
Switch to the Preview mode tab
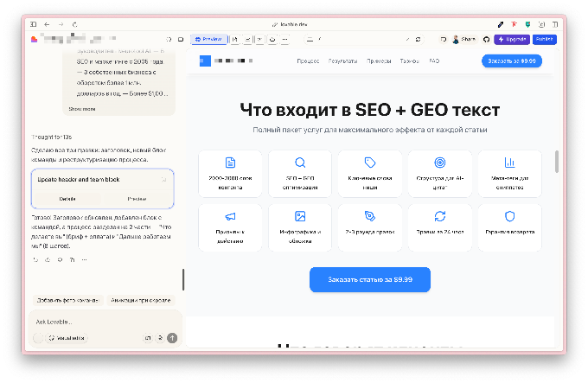point(208,39)
